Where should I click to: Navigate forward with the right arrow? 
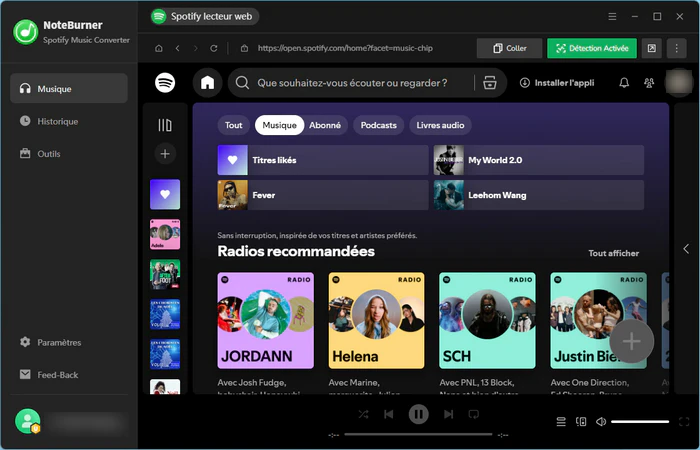(x=196, y=48)
